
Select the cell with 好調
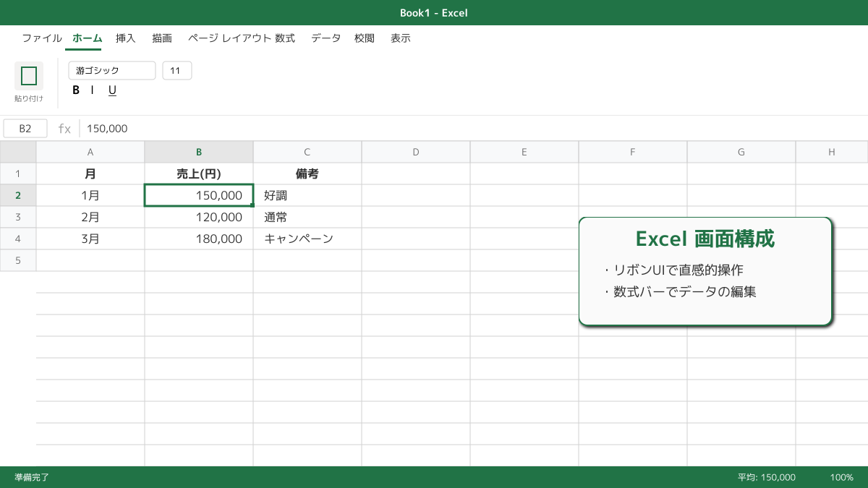pyautogui.click(x=307, y=195)
